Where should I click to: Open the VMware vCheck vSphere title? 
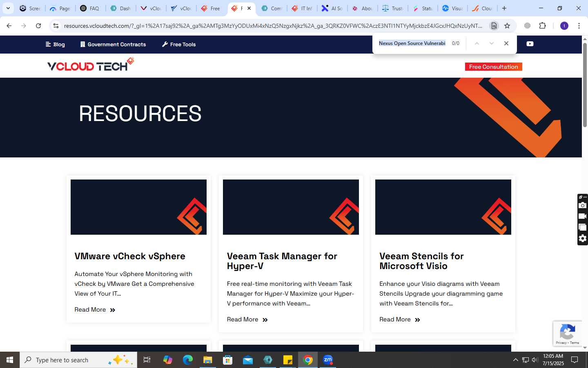pyautogui.click(x=130, y=256)
